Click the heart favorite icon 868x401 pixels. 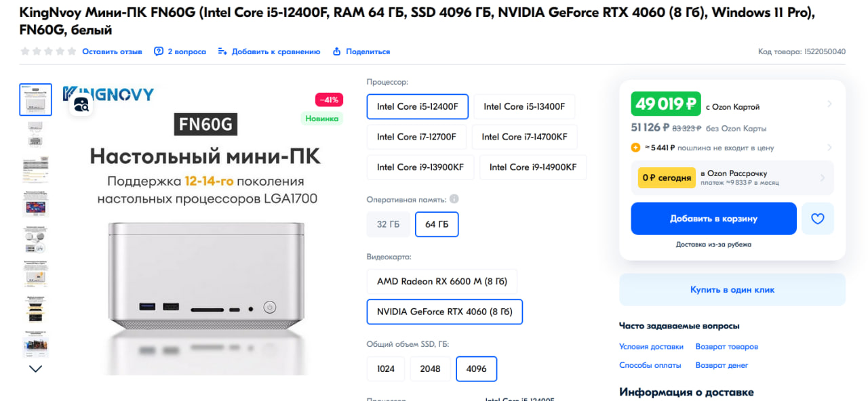coord(817,219)
